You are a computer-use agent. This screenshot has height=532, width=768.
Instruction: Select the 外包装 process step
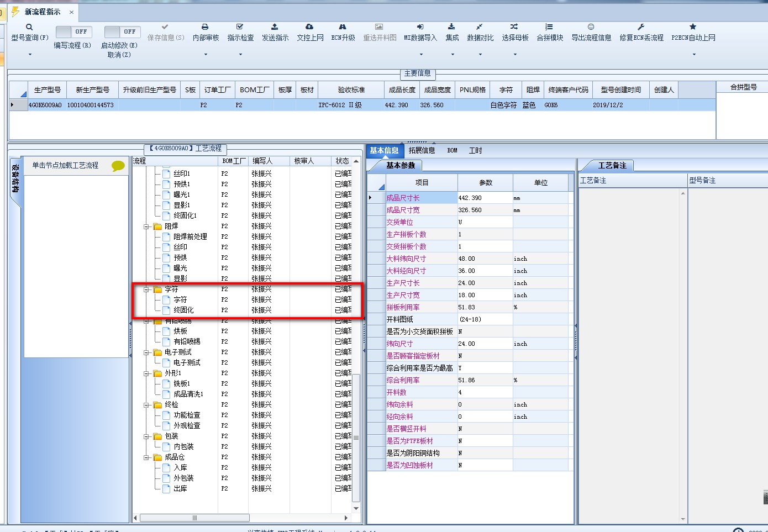pos(183,478)
